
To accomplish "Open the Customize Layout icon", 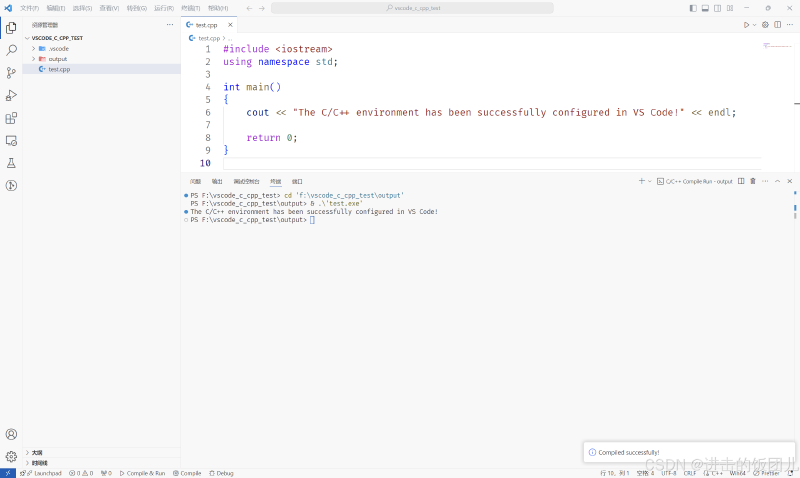I will pyautogui.click(x=730, y=8).
